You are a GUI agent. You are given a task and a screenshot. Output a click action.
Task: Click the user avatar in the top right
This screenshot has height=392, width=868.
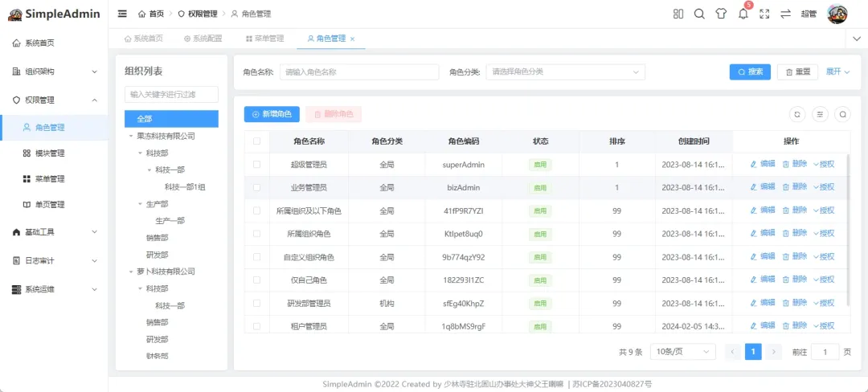coord(837,14)
